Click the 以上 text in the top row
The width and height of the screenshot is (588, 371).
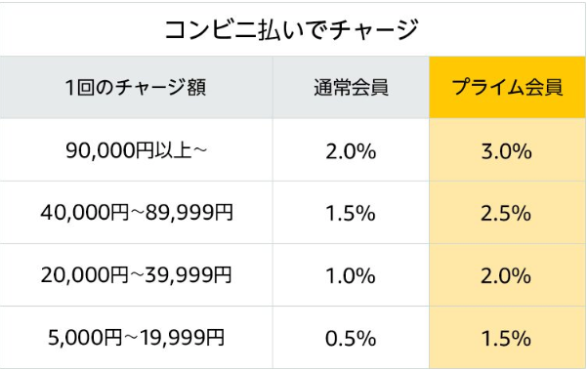pos(174,150)
